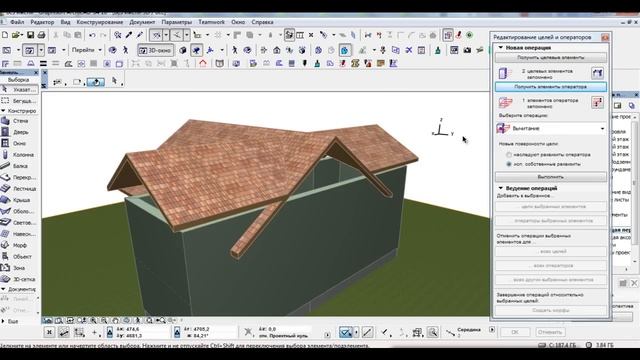Open the Файл menu
Viewport: 640px width, 360px height.
(17, 22)
